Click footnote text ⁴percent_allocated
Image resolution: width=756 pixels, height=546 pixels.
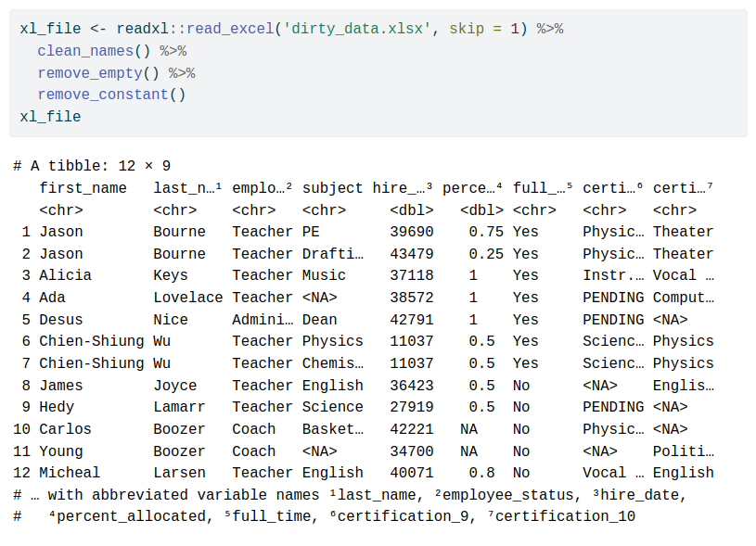click(x=130, y=516)
